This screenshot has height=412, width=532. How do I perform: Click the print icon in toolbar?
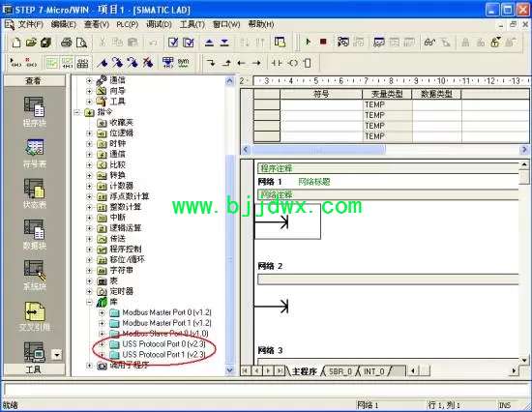[x=66, y=43]
